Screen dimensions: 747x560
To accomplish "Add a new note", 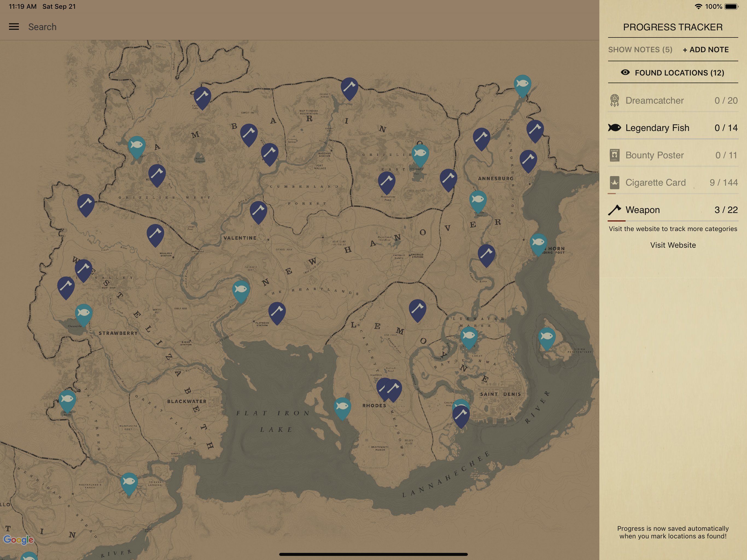I will pyautogui.click(x=705, y=50).
